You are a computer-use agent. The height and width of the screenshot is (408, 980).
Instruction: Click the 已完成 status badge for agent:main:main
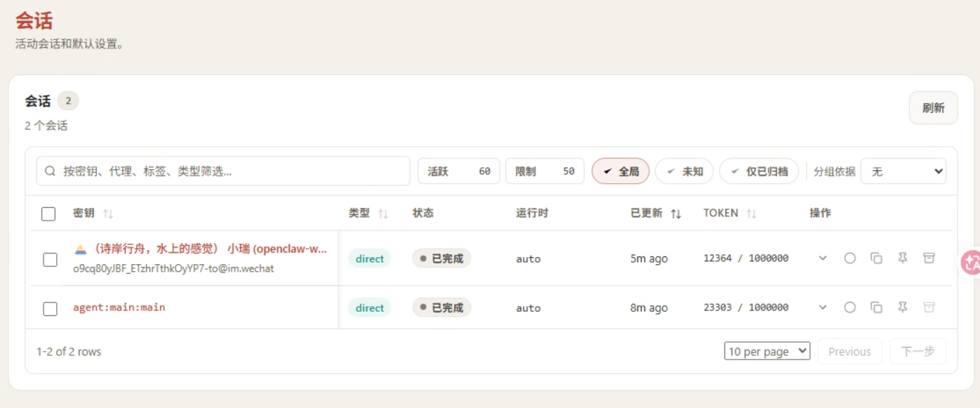pos(442,308)
